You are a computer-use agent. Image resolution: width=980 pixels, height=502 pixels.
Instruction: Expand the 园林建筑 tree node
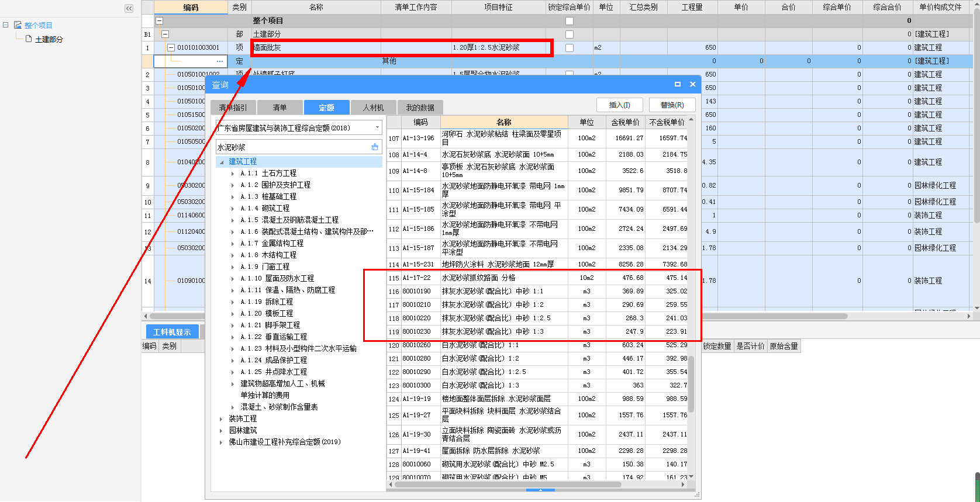(221, 431)
